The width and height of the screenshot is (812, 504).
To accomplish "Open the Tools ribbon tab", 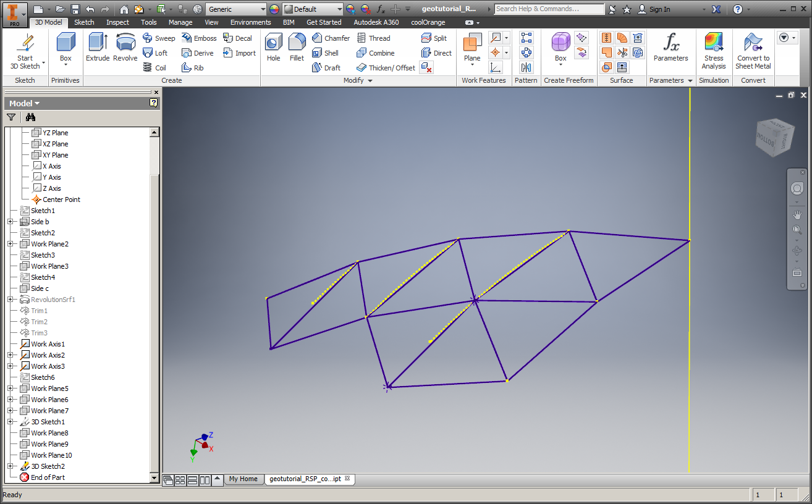I will pos(149,22).
